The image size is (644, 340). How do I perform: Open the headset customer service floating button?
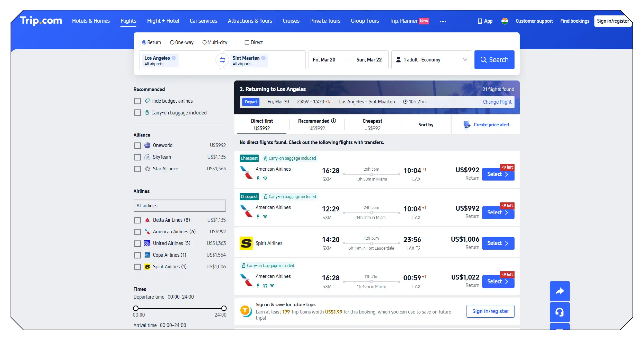point(559,312)
